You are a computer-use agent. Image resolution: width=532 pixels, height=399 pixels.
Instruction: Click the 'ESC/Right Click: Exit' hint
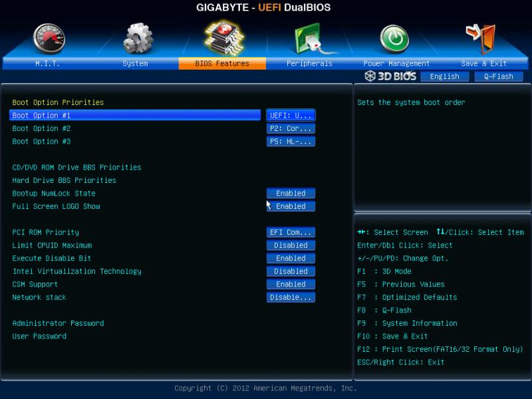[x=401, y=362]
